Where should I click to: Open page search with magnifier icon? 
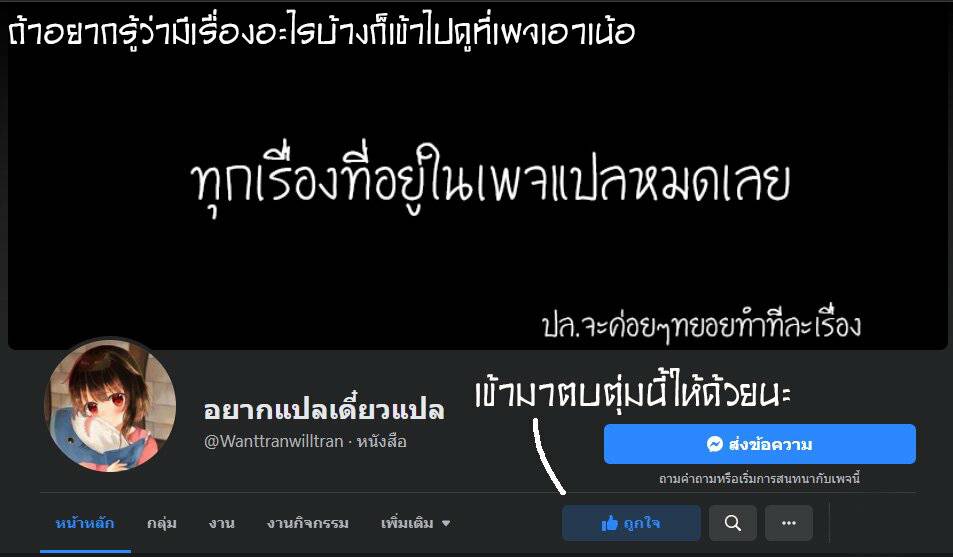pos(733,523)
